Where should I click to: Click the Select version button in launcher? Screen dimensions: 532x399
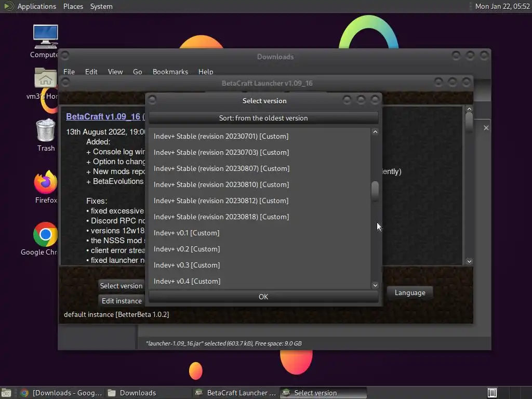coord(121,286)
